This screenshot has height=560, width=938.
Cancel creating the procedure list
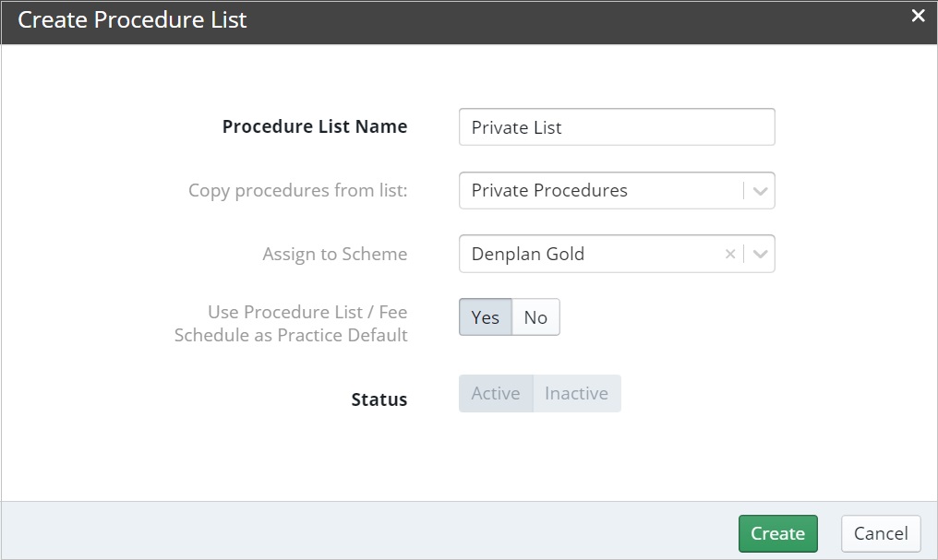(x=880, y=533)
